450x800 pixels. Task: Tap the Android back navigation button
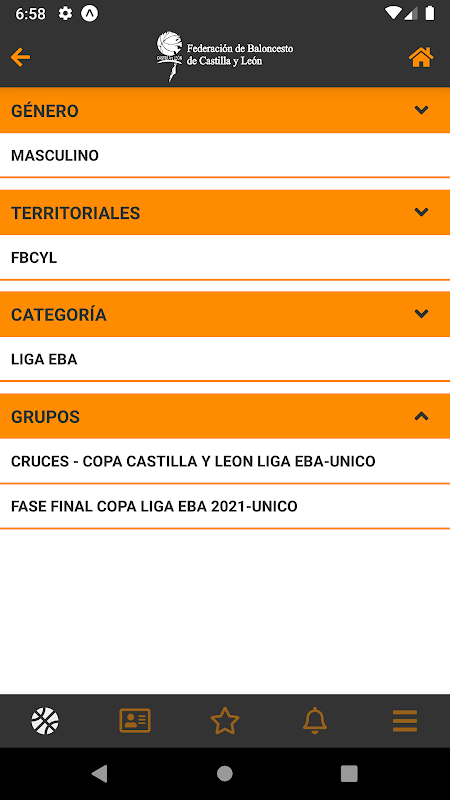99,773
